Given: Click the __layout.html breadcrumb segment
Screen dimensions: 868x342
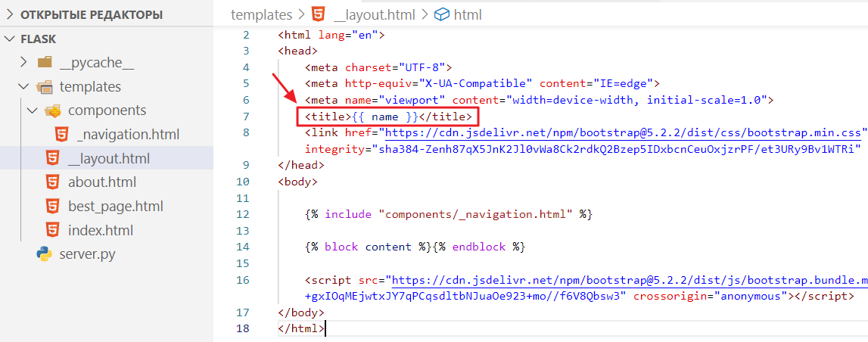Looking at the screenshot, I should [x=374, y=14].
